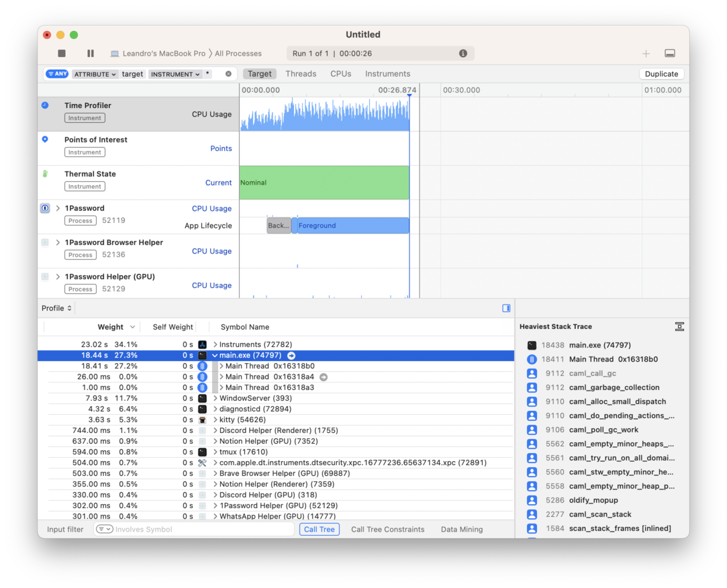Focus on main.exe using arrow icon
The width and height of the screenshot is (727, 588).
point(291,356)
